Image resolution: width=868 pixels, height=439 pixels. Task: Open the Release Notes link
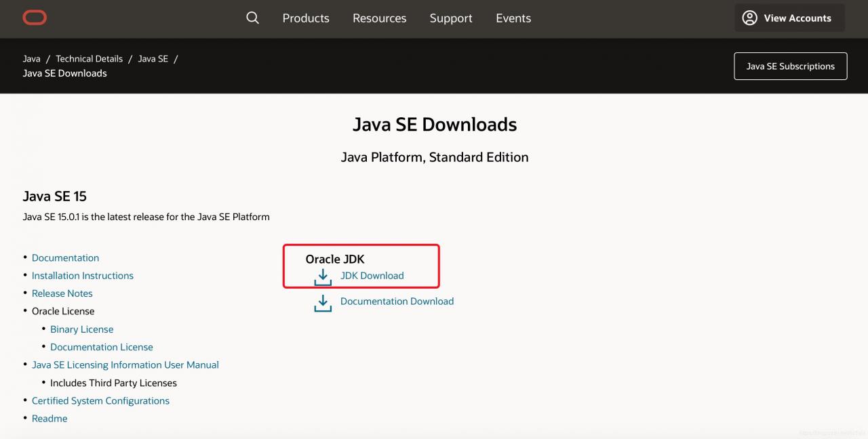pos(62,293)
